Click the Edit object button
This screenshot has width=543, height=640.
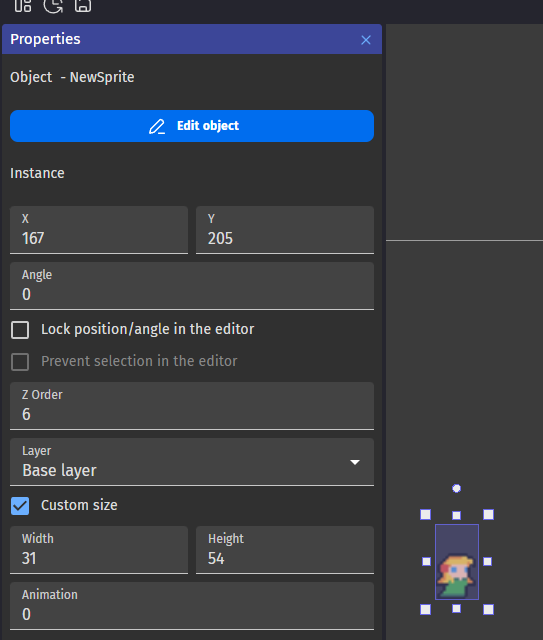click(192, 126)
